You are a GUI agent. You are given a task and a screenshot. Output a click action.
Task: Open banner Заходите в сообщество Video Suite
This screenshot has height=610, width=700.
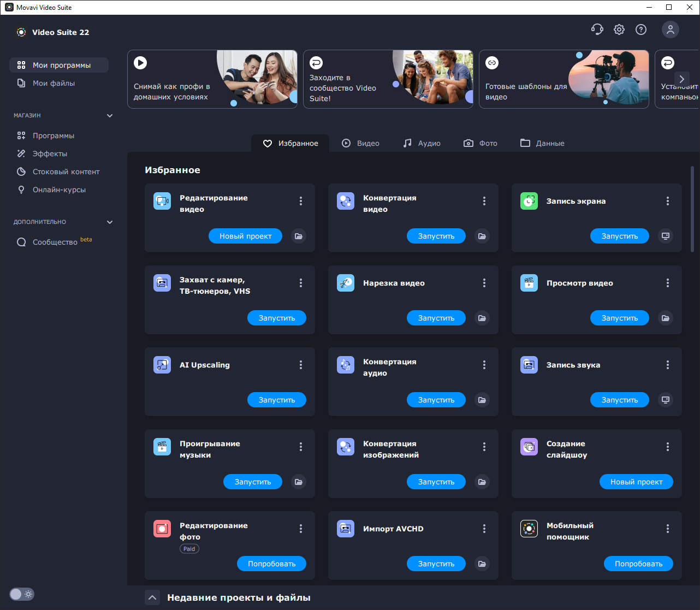coord(388,79)
